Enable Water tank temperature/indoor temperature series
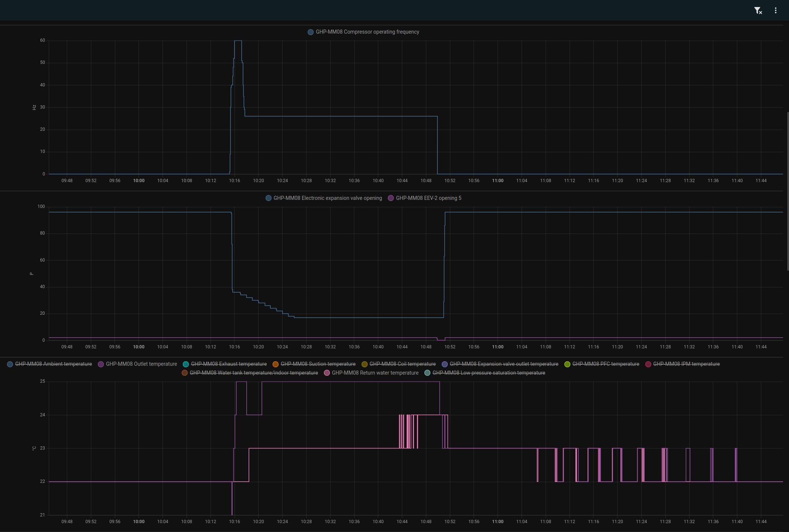Image resolution: width=789 pixels, height=532 pixels. pos(253,373)
